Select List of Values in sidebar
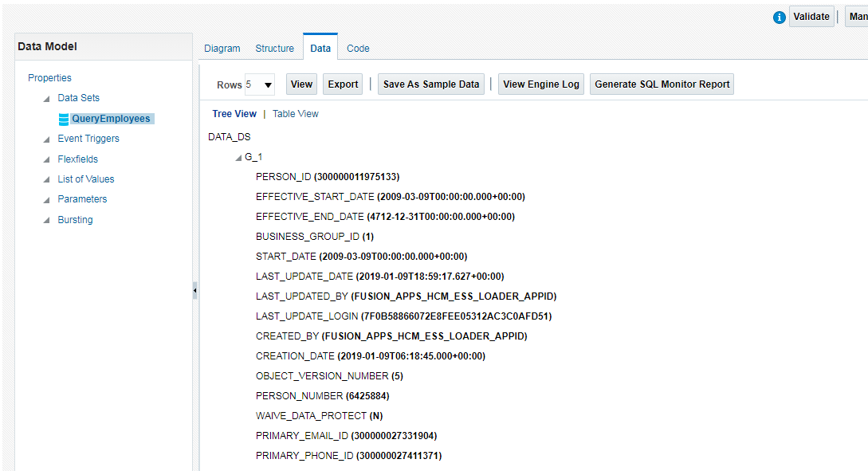The width and height of the screenshot is (868, 471). [86, 179]
